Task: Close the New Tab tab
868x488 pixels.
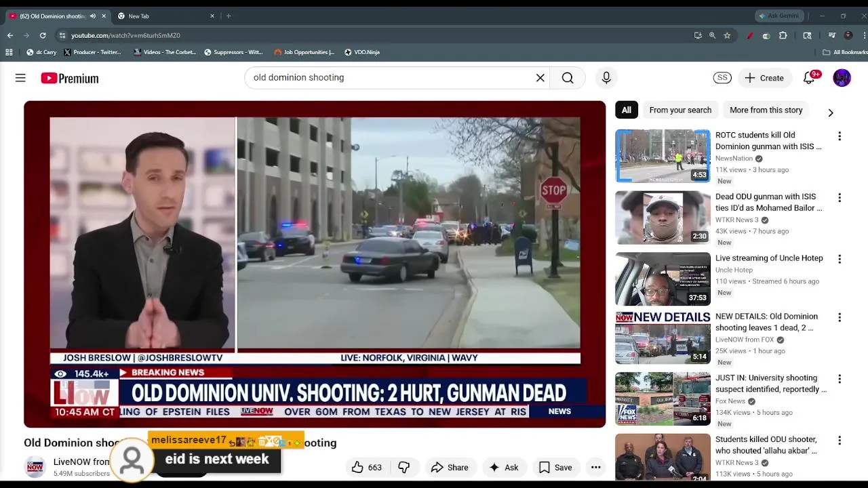Action: tap(212, 16)
